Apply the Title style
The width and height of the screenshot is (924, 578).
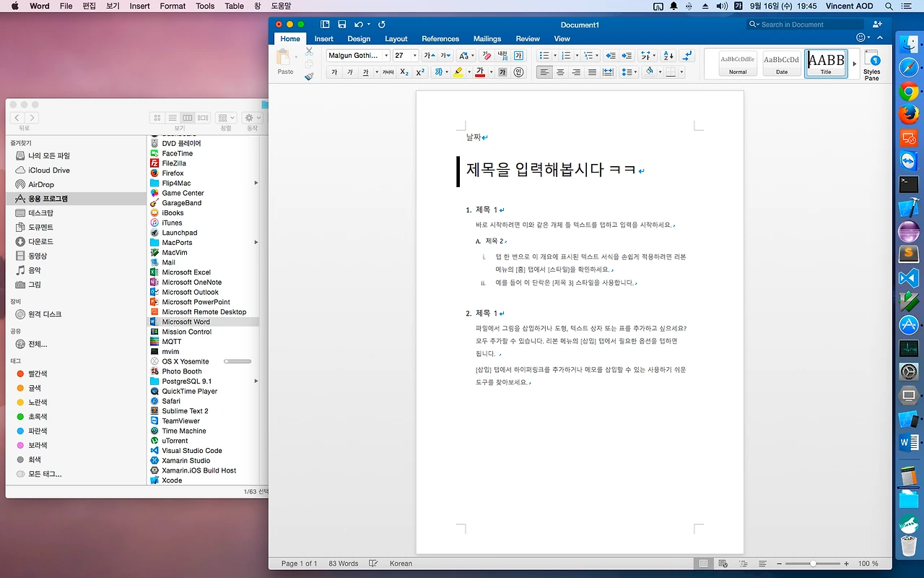point(826,64)
